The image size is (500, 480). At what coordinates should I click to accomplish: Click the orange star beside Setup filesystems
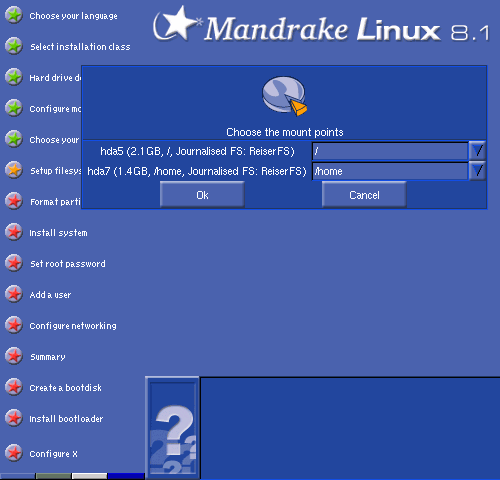pyautogui.click(x=14, y=170)
